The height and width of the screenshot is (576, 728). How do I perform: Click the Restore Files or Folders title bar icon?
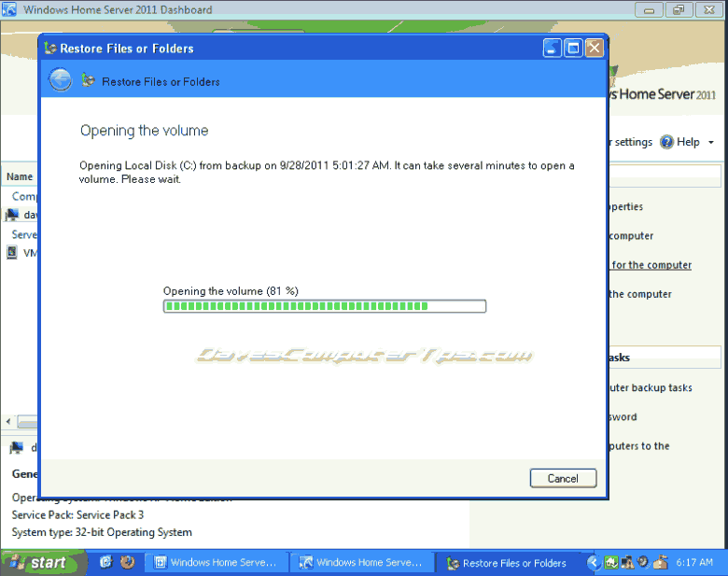click(x=50, y=48)
